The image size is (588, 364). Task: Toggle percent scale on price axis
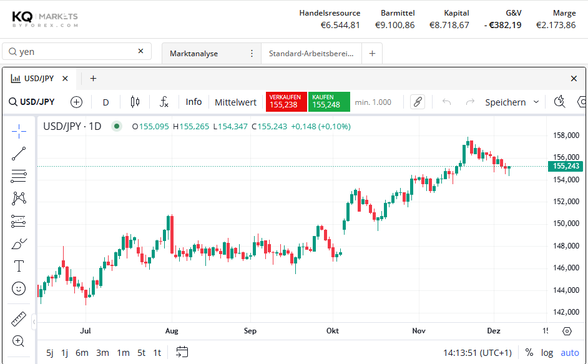pyautogui.click(x=529, y=353)
